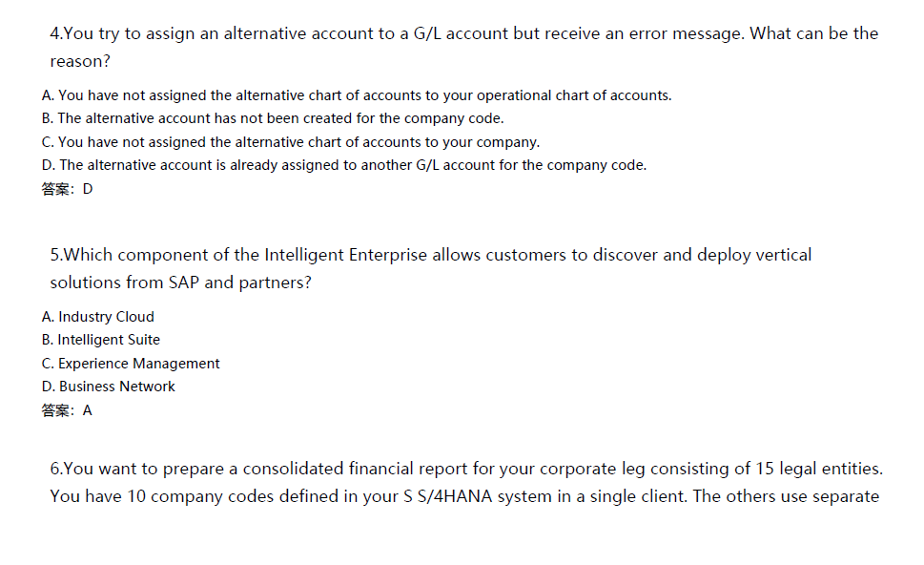
Task: Select the Industry Cloud option
Action: 98,317
